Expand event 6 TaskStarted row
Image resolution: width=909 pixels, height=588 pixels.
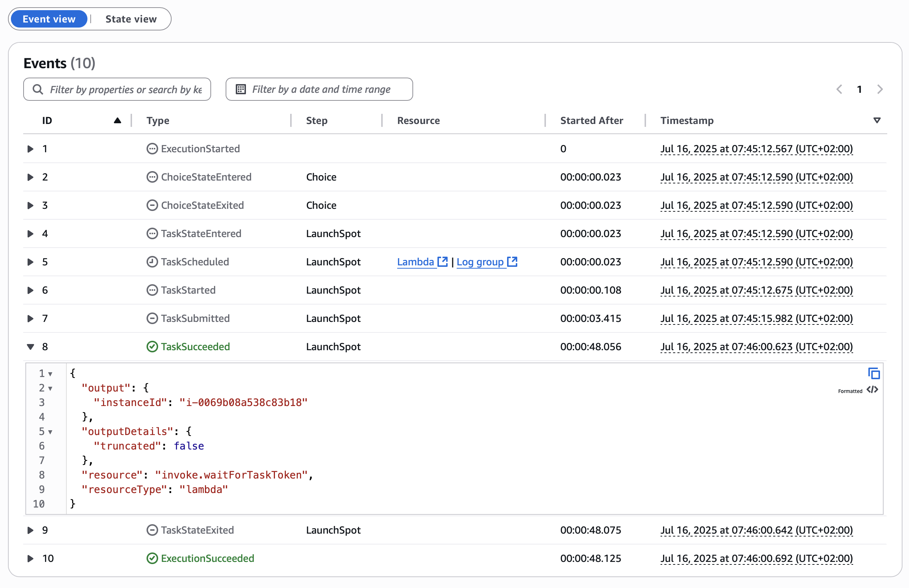point(30,290)
